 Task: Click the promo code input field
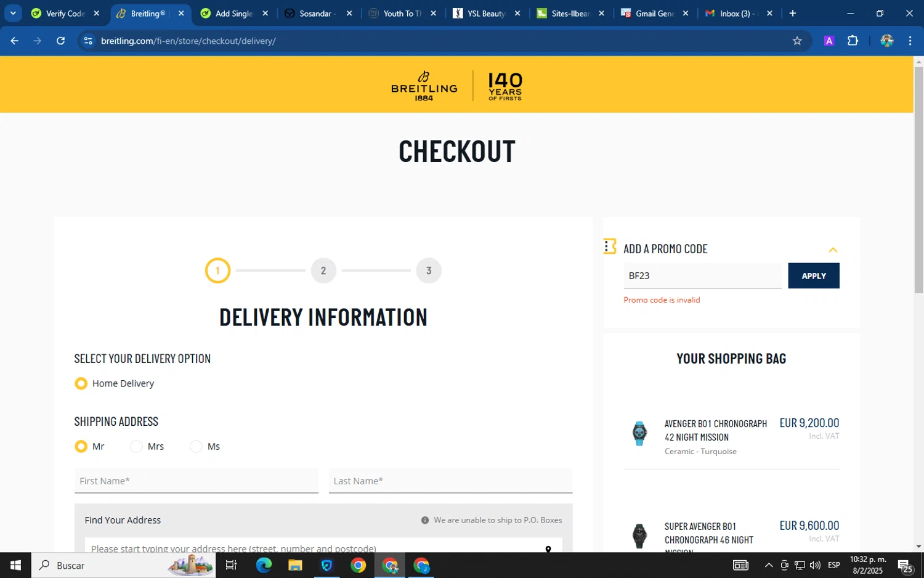(702, 275)
